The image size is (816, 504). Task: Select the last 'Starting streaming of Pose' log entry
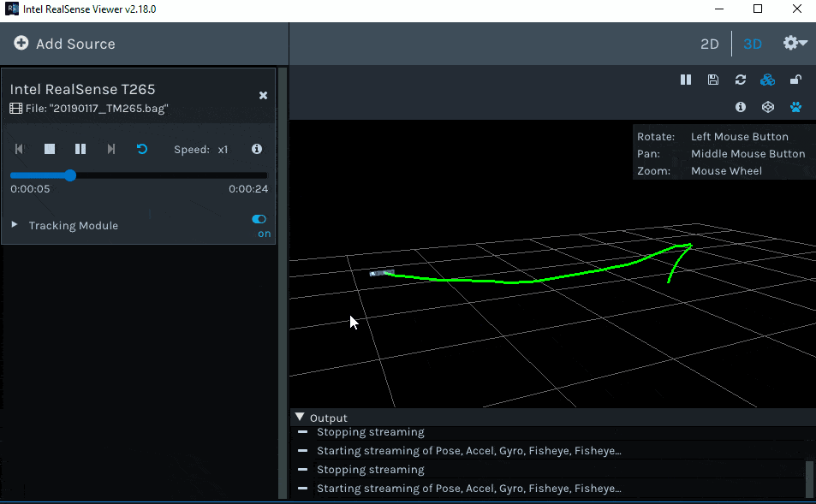(469, 489)
